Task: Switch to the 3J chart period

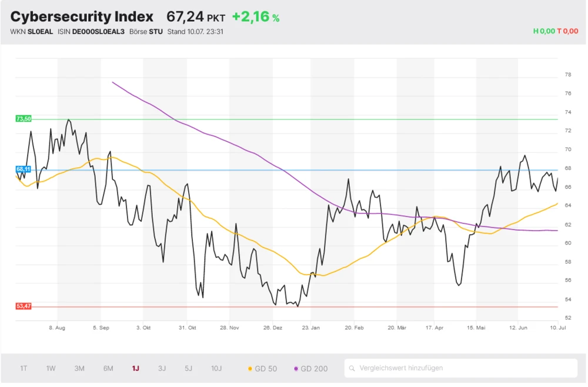Action: [162, 369]
